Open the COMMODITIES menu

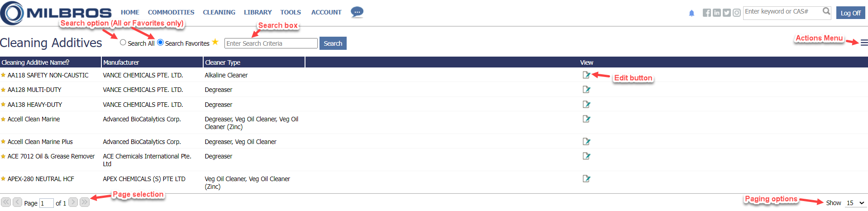point(171,12)
